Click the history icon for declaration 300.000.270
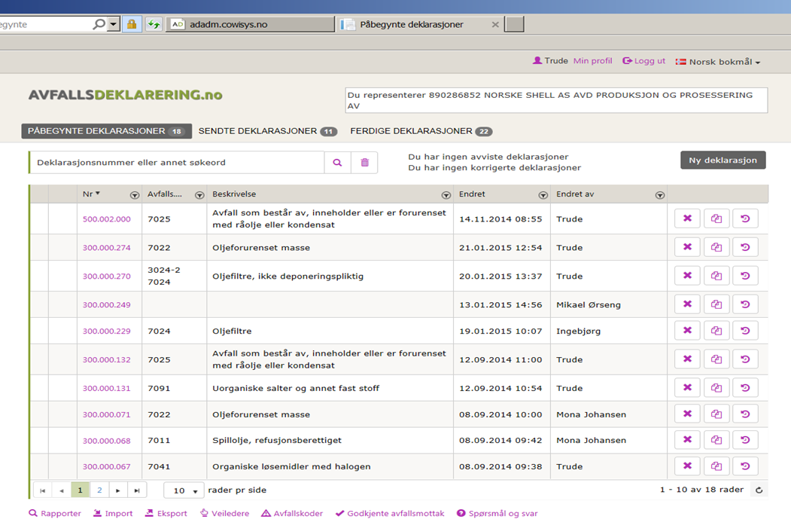The height and width of the screenshot is (519, 791). [745, 276]
